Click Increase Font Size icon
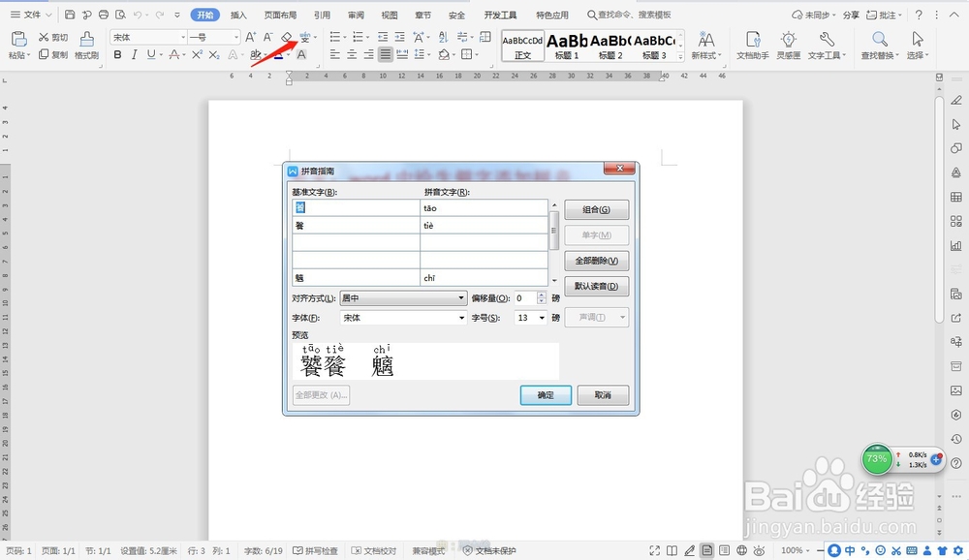Viewport: 969px width, 560px height. (x=250, y=37)
